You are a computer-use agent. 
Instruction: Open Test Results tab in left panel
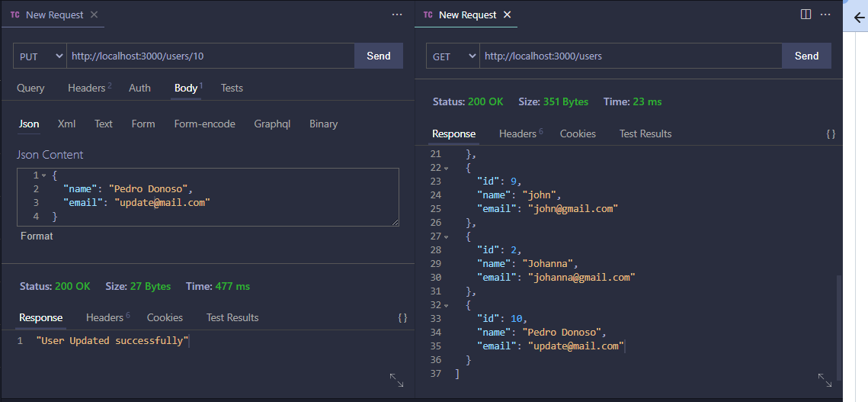(232, 318)
